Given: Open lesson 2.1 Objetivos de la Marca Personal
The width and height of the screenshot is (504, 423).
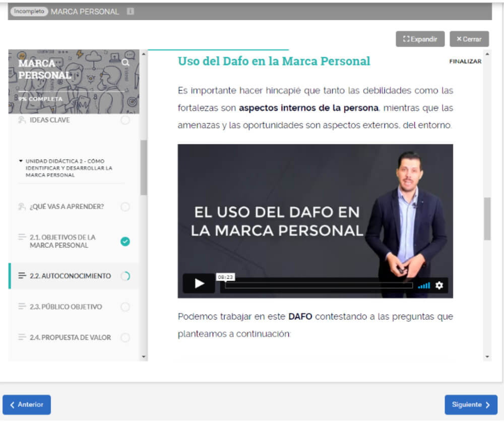Looking at the screenshot, I should [x=62, y=241].
